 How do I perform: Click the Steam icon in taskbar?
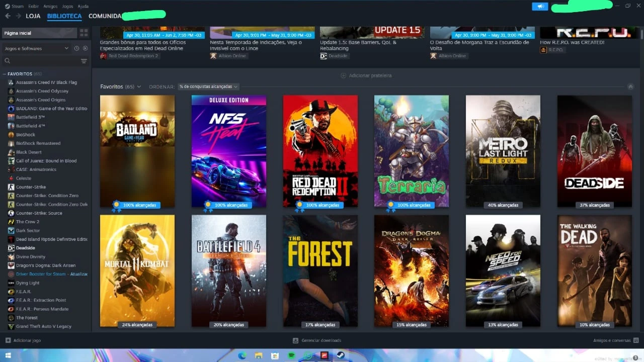[341, 355]
